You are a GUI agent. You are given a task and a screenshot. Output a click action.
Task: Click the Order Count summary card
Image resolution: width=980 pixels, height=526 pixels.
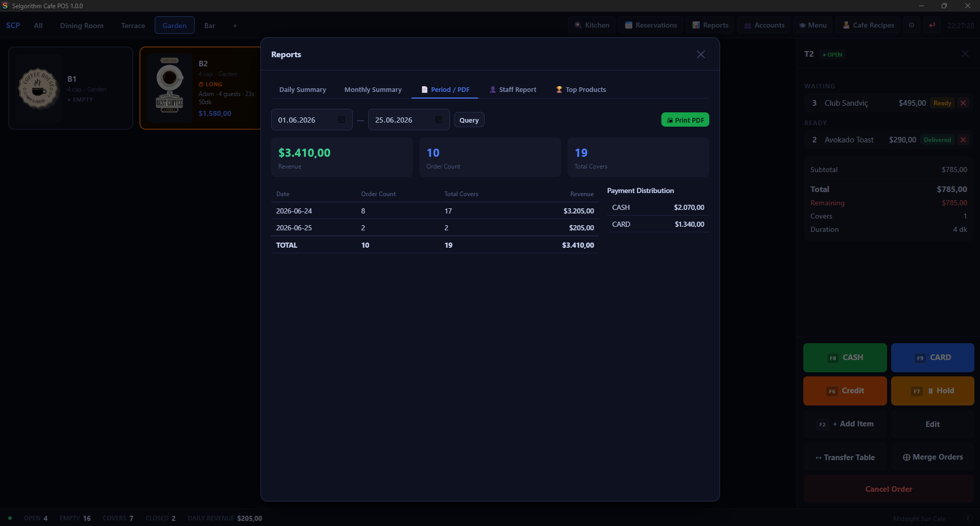click(490, 157)
